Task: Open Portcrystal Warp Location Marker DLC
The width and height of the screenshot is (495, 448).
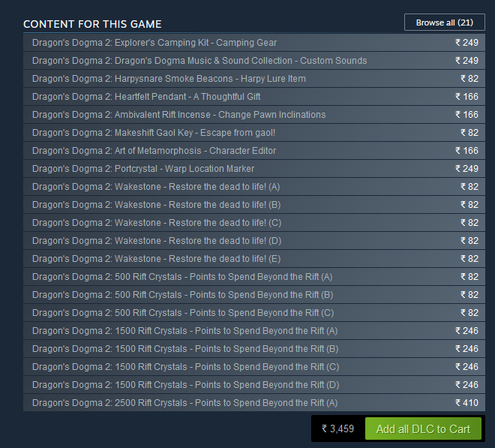Action: point(143,169)
